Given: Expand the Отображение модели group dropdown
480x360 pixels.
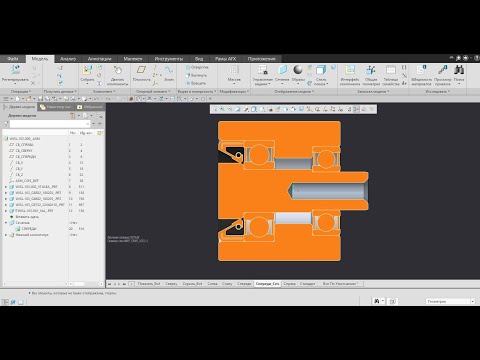Looking at the screenshot, I should [x=294, y=91].
